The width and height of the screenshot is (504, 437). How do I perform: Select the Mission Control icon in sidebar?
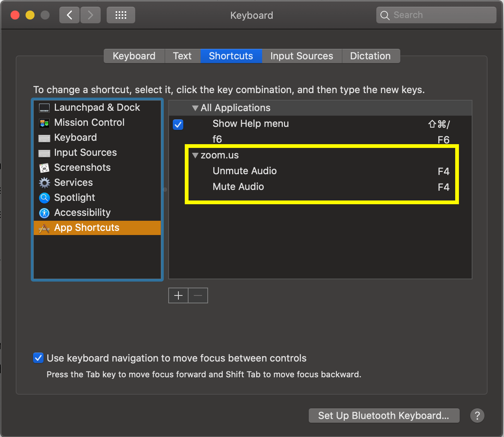pos(44,123)
